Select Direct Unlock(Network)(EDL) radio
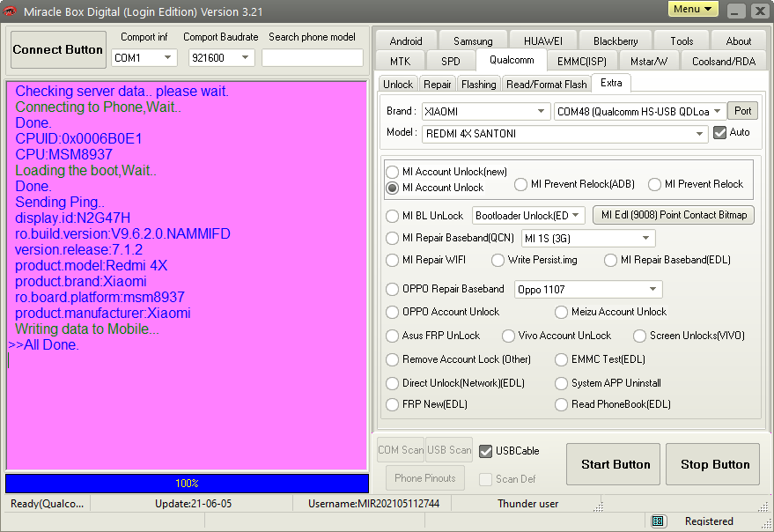774x532 pixels. tap(393, 383)
